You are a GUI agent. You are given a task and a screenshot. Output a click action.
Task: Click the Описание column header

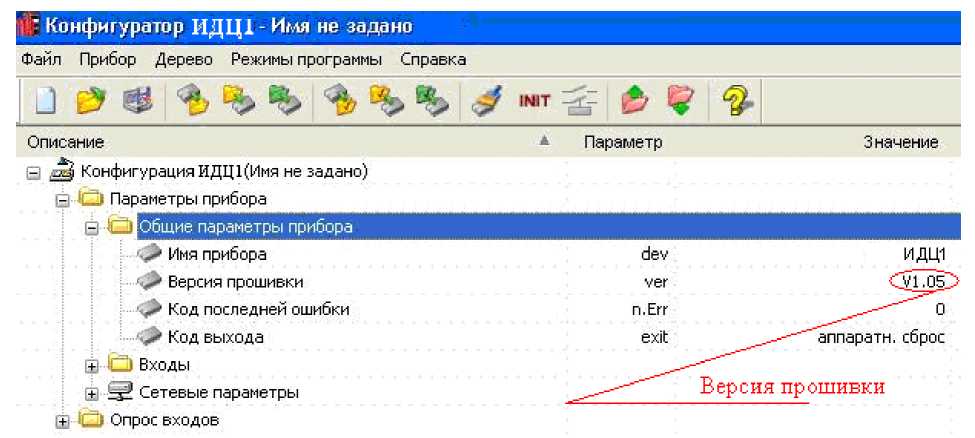point(66,143)
